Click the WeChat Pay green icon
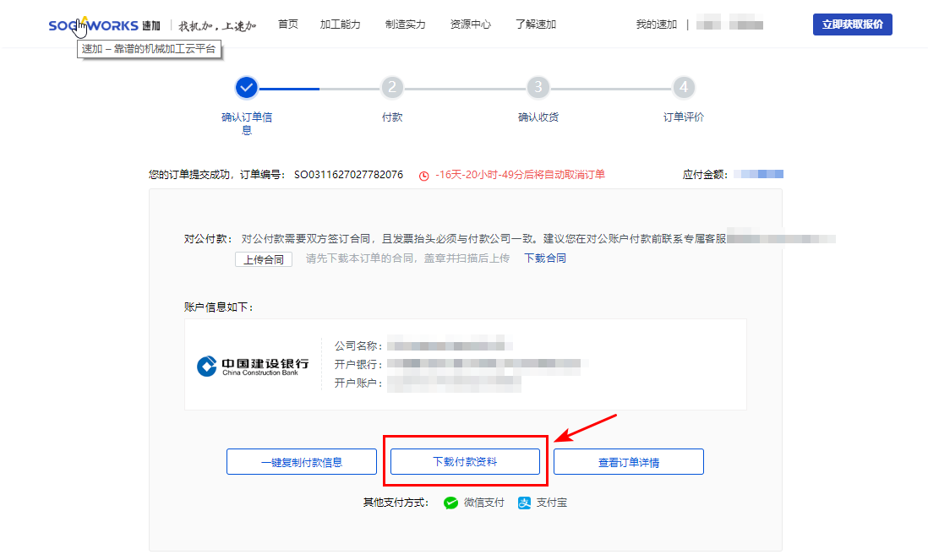Viewport: 928px width, 560px height. click(451, 503)
